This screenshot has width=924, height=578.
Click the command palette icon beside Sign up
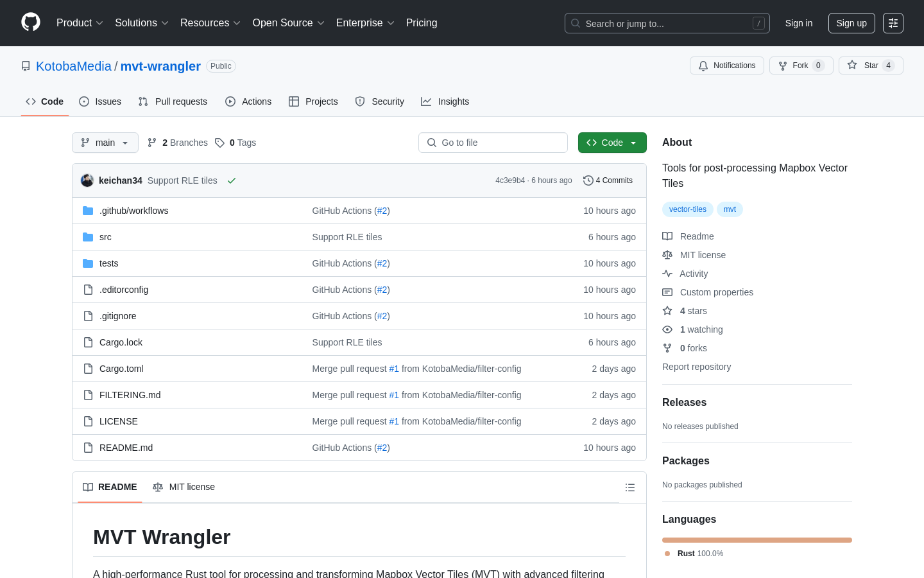pyautogui.click(x=893, y=23)
